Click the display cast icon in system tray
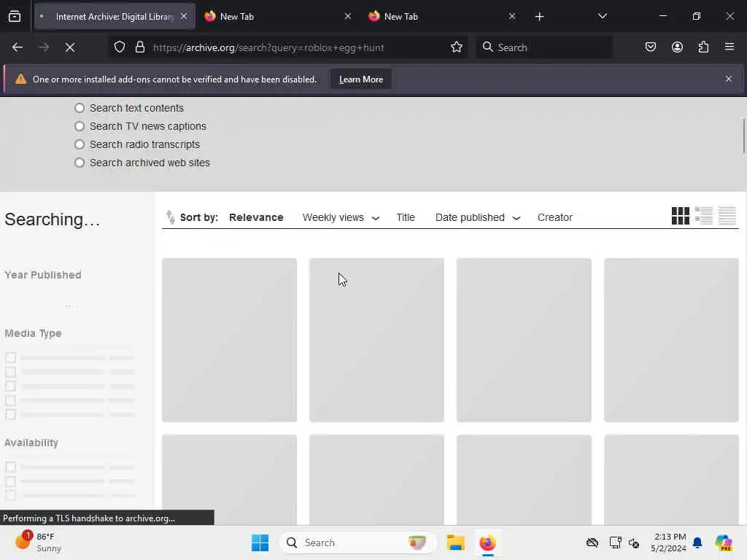The image size is (747, 560). (615, 542)
